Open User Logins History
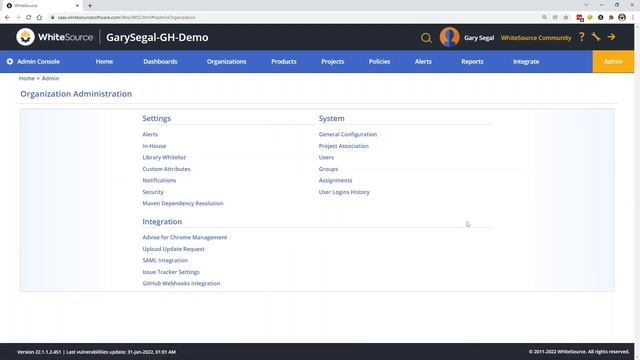Viewport: 640px width, 360px height. click(344, 192)
